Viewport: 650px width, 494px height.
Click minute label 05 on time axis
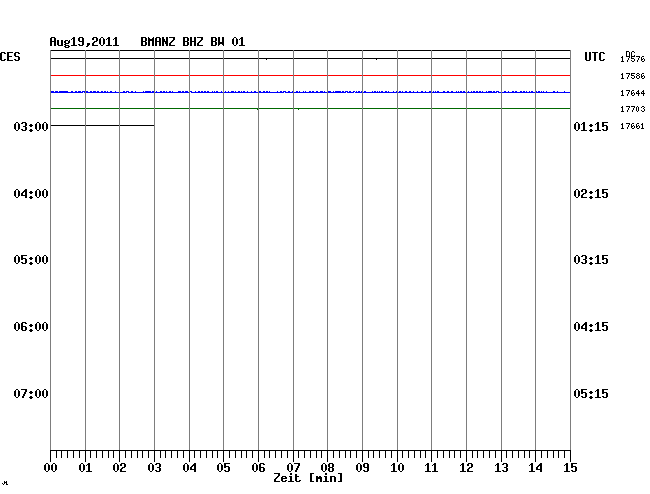pos(223,468)
